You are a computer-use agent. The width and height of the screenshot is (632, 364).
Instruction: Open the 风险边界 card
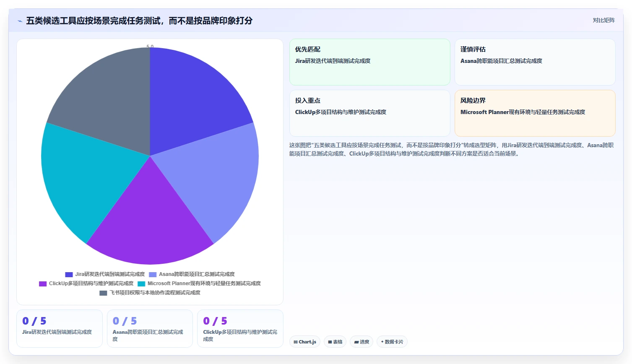click(535, 113)
